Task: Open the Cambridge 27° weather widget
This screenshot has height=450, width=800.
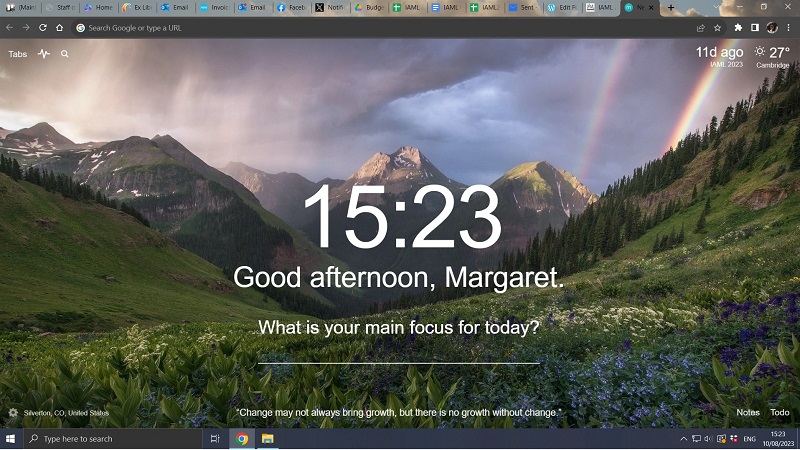Action: point(772,56)
